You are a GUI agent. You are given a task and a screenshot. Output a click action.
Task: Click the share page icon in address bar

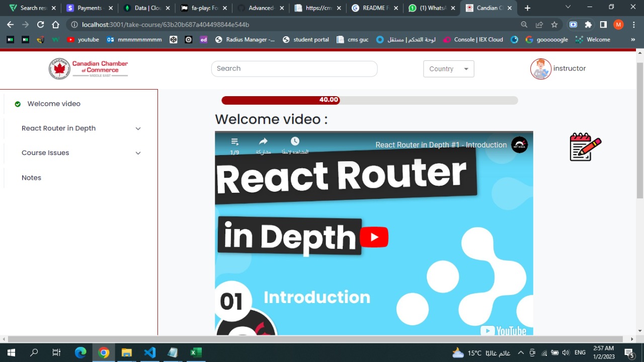pos(539,25)
